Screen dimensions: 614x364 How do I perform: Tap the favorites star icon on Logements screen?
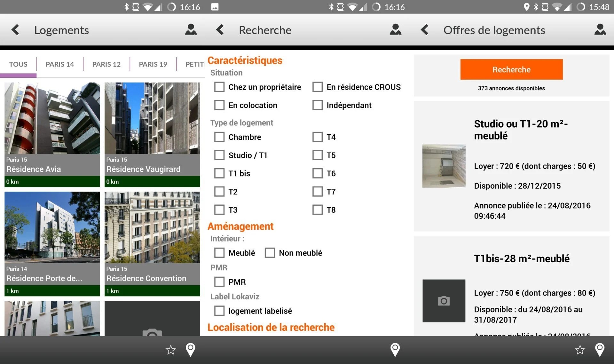pyautogui.click(x=170, y=350)
